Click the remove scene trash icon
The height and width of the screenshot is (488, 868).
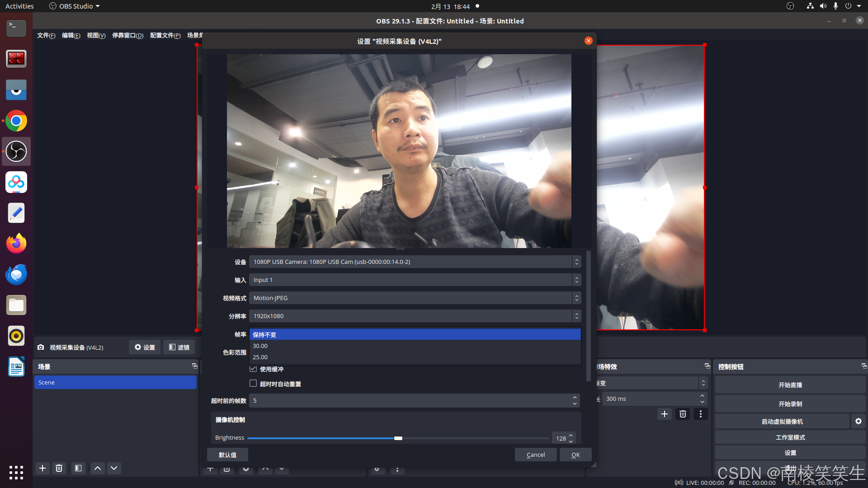pyautogui.click(x=59, y=468)
